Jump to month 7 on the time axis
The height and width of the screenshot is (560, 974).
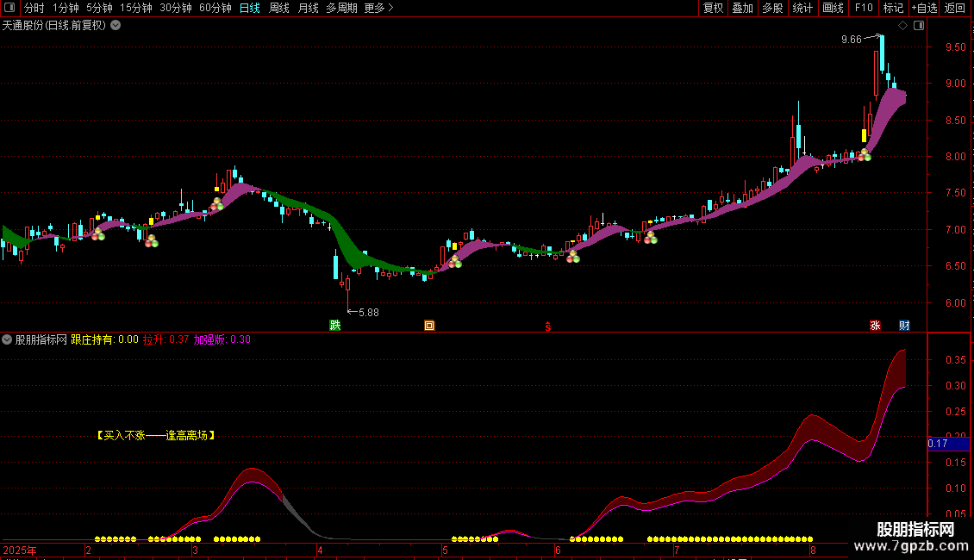click(677, 550)
